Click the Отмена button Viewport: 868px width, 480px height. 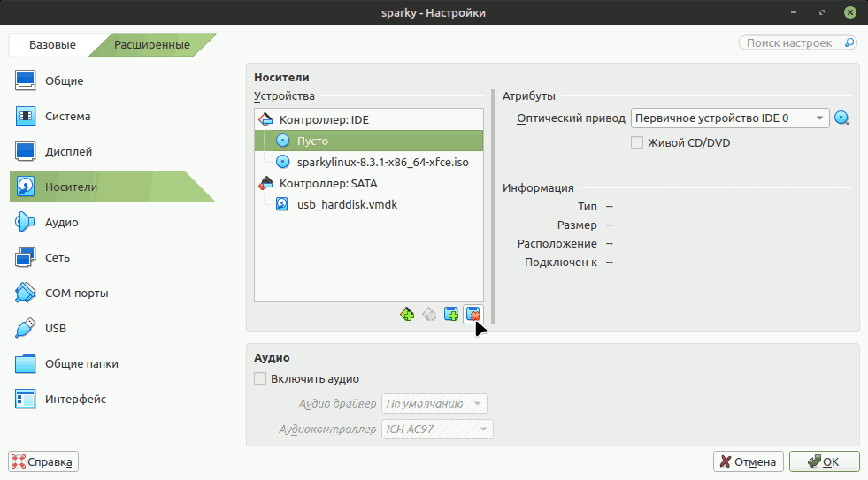pyautogui.click(x=749, y=461)
